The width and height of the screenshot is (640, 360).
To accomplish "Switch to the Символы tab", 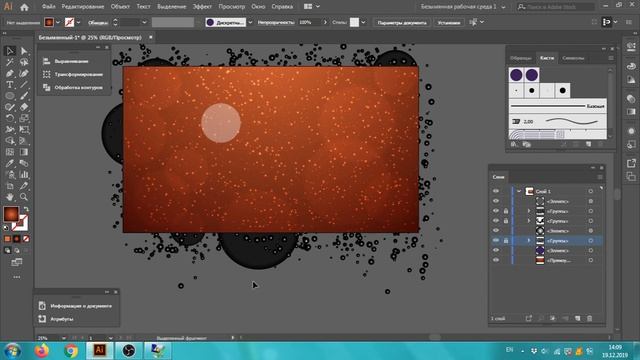I will click(x=573, y=58).
